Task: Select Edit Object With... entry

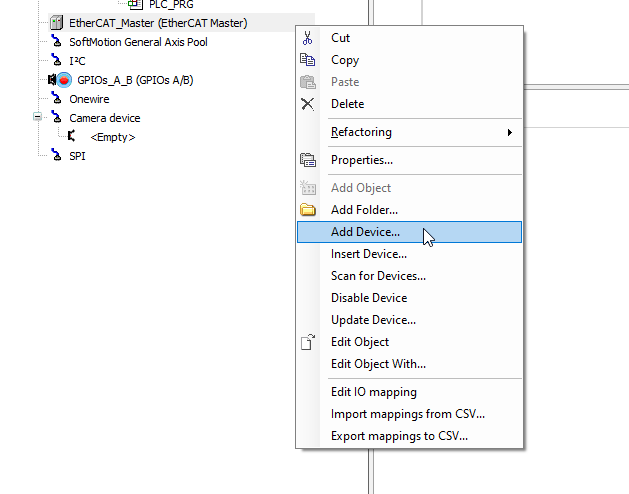Action: (x=410, y=364)
